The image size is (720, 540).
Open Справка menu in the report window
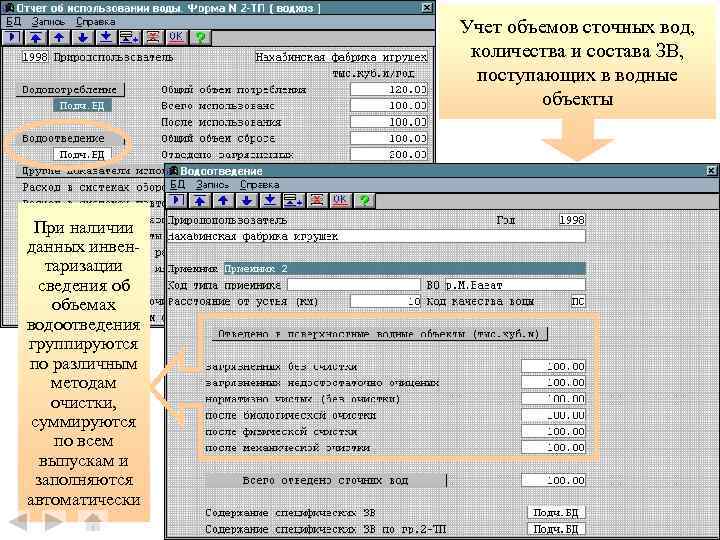[96, 21]
